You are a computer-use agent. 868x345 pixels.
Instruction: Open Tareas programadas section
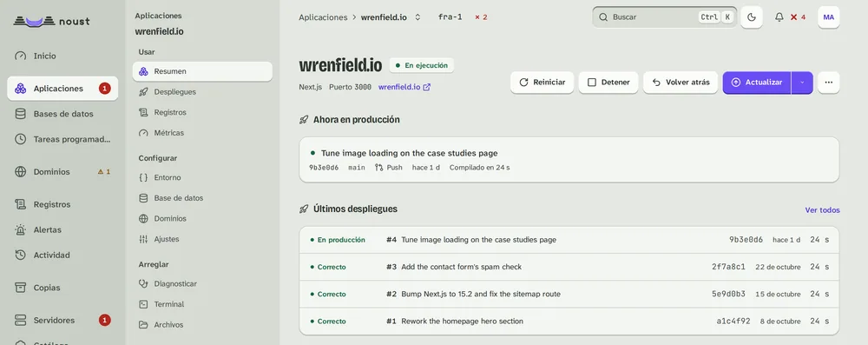[62, 139]
